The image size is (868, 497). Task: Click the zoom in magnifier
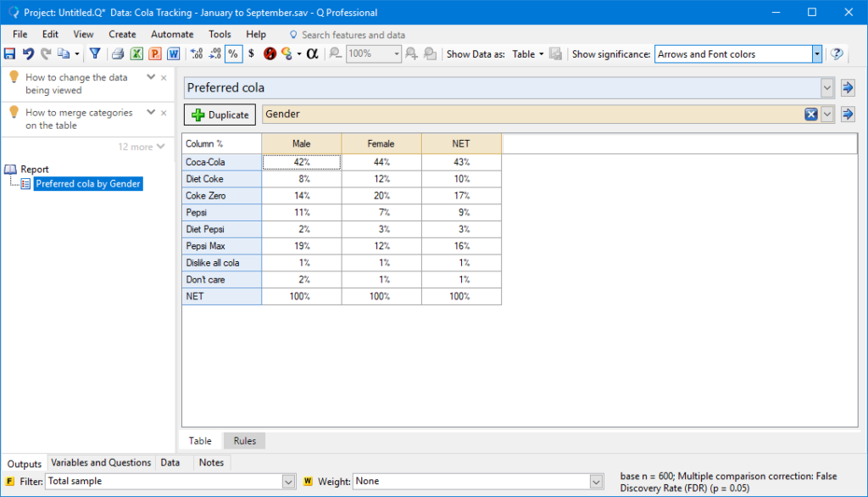point(411,53)
